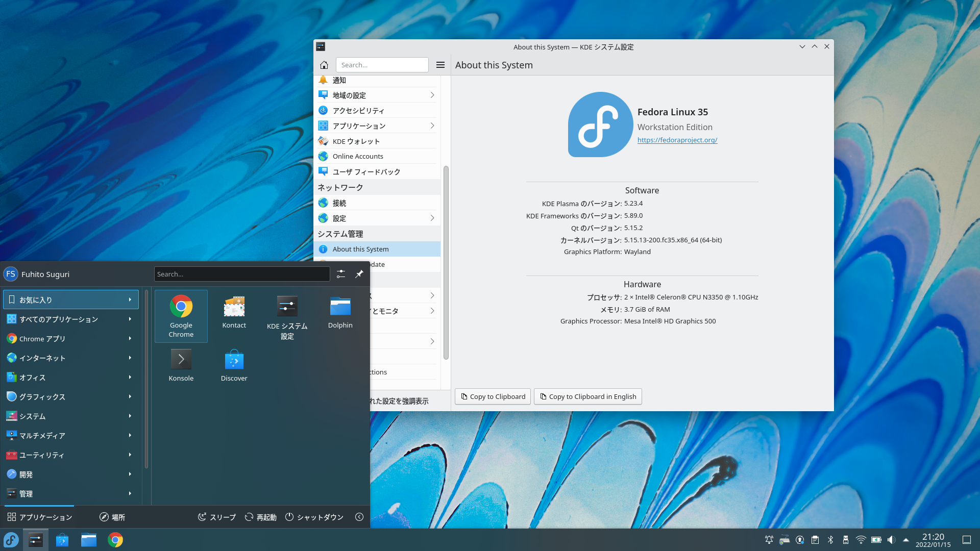Image resolution: width=980 pixels, height=551 pixels.
Task: Show hidden system tray icons arrow
Action: point(906,540)
